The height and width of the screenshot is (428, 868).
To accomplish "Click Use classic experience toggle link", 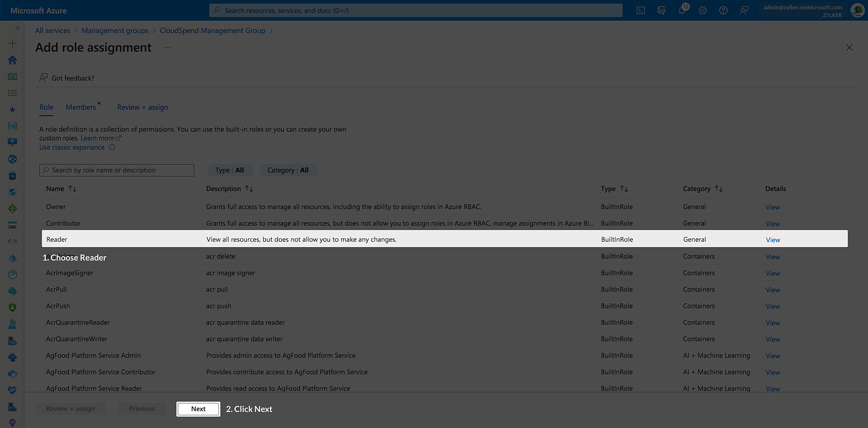I will (x=72, y=147).
